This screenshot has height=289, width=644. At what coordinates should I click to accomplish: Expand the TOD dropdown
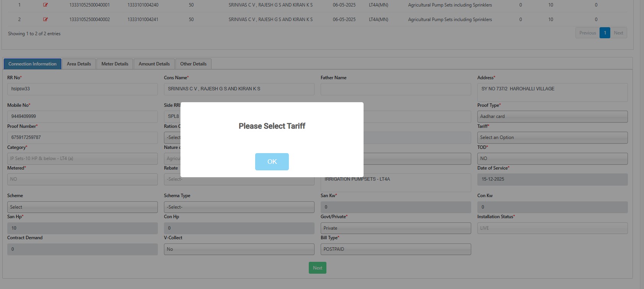(552, 158)
